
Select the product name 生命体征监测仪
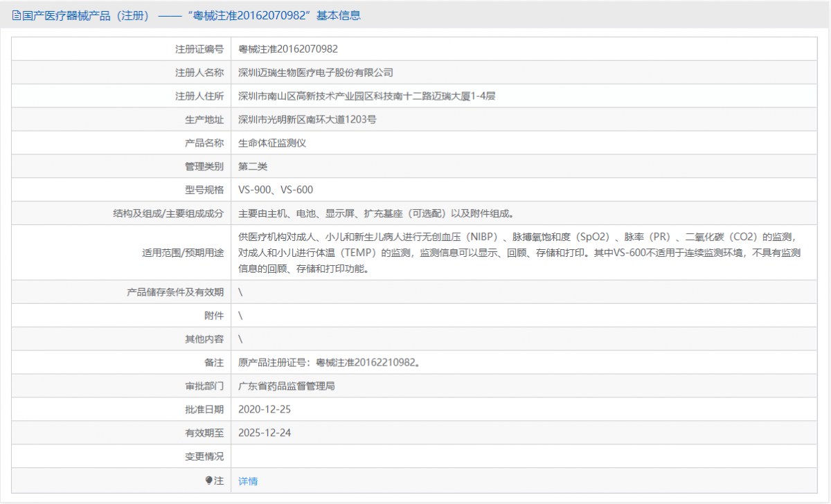[x=272, y=143]
